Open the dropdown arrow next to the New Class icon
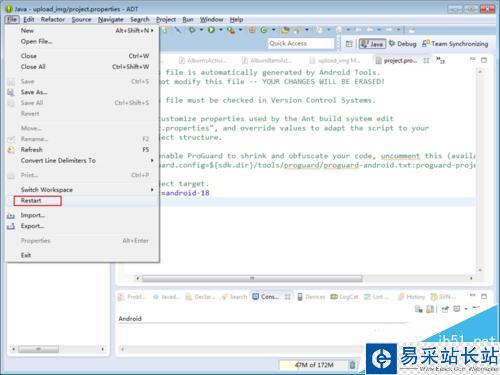This screenshot has width=500, height=375. click(273, 30)
